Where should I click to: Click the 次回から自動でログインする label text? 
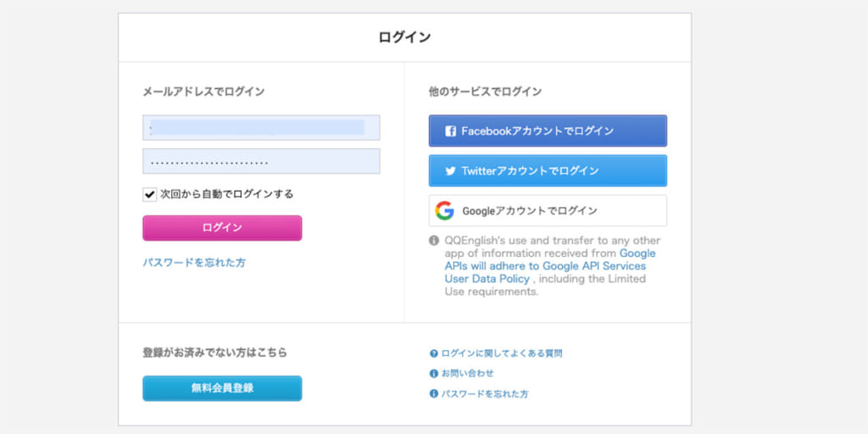pyautogui.click(x=226, y=194)
